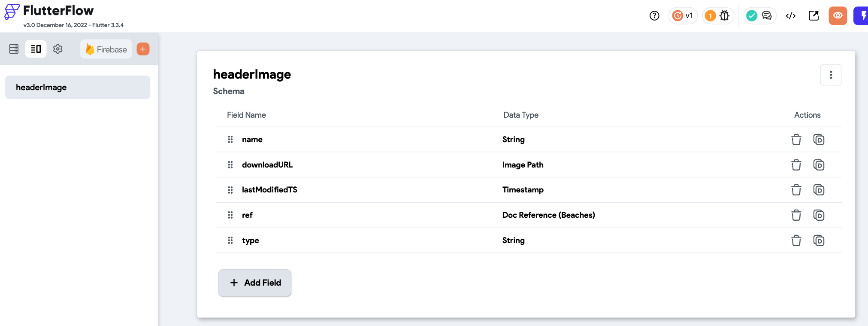Open the bug issues icon

pos(724,16)
